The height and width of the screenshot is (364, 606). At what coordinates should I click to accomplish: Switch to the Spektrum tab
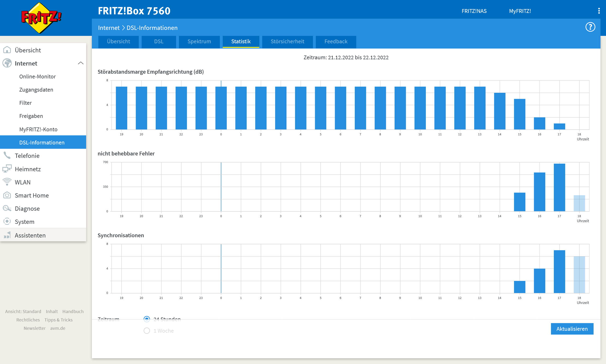pos(199,41)
